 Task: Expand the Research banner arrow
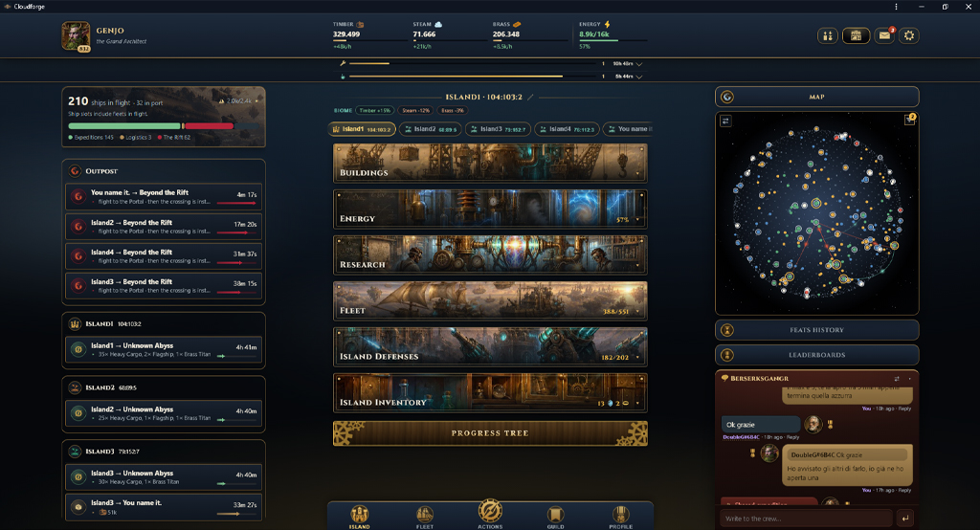point(638,266)
